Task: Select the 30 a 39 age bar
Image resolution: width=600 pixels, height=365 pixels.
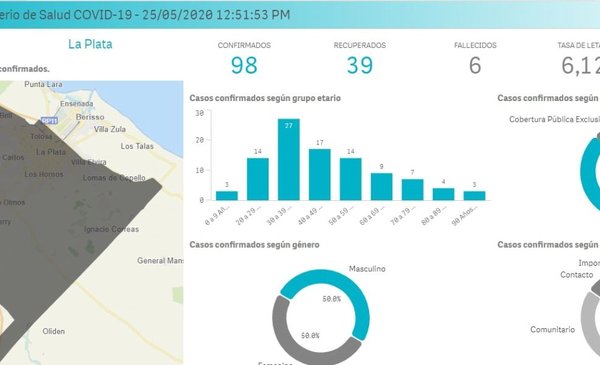Action: pos(289,160)
